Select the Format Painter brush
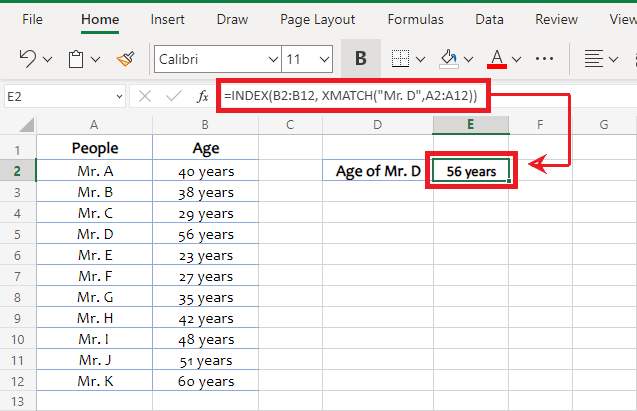 coord(126,59)
